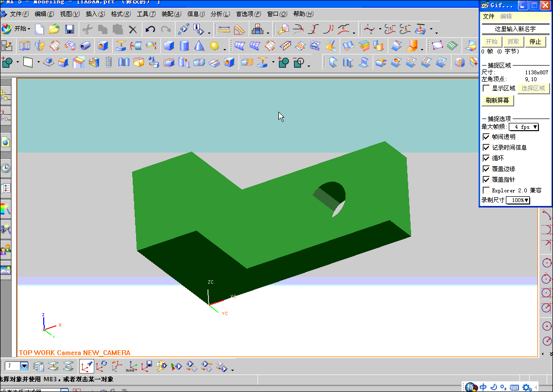Open the 文件(F) menu

coord(19,14)
